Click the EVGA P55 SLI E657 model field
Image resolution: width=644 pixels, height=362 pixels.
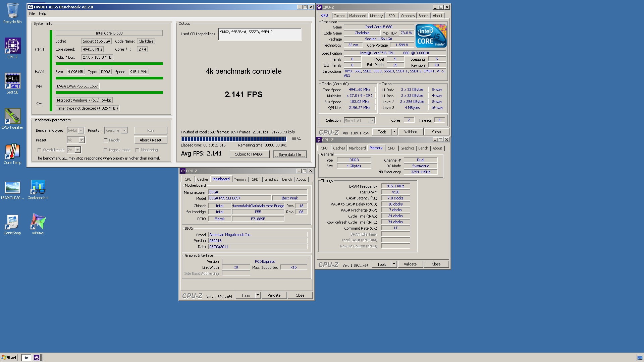[x=240, y=198]
